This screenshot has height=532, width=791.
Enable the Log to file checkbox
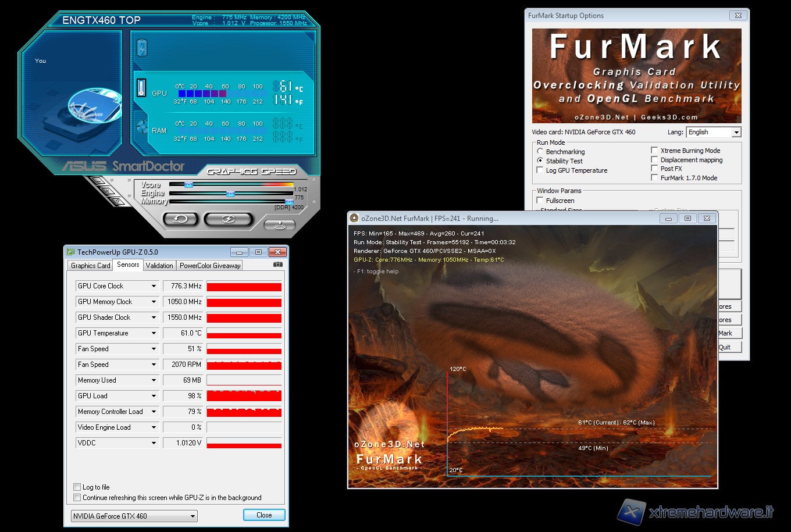[77, 487]
